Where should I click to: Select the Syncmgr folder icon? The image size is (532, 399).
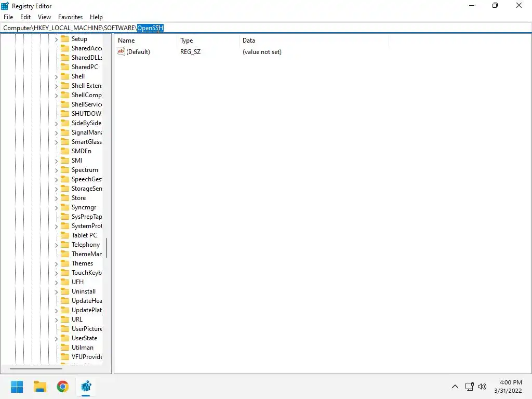pyautogui.click(x=65, y=207)
